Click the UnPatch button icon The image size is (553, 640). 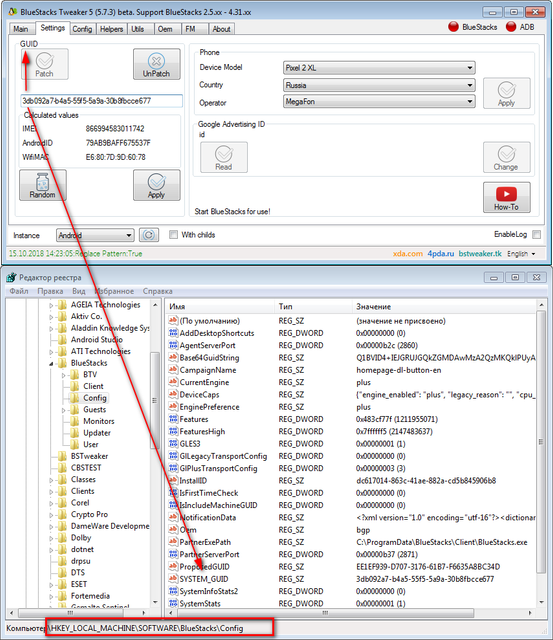coord(156,61)
